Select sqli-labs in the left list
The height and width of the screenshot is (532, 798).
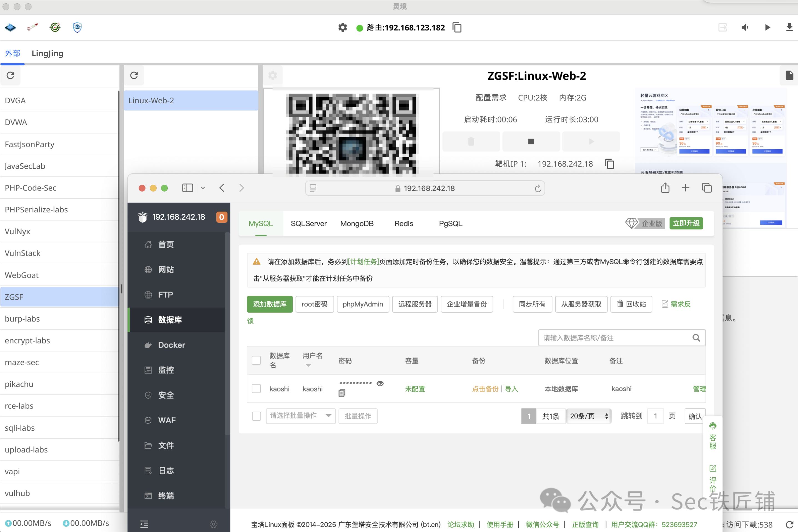click(x=20, y=428)
